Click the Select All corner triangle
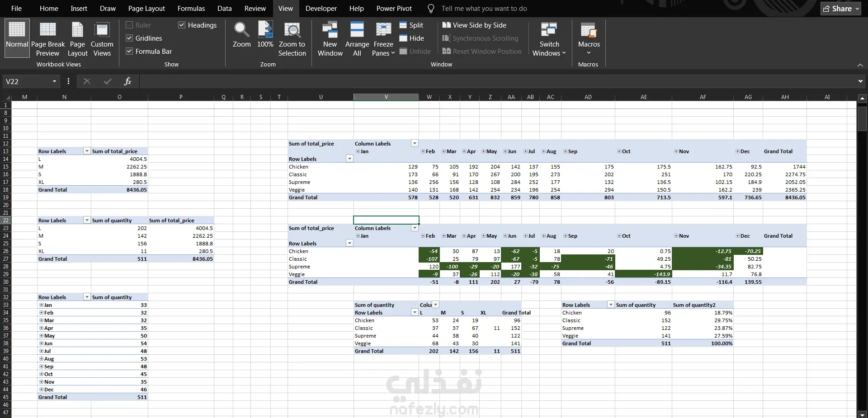Image resolution: width=868 pixels, height=418 pixels. pyautogui.click(x=7, y=97)
